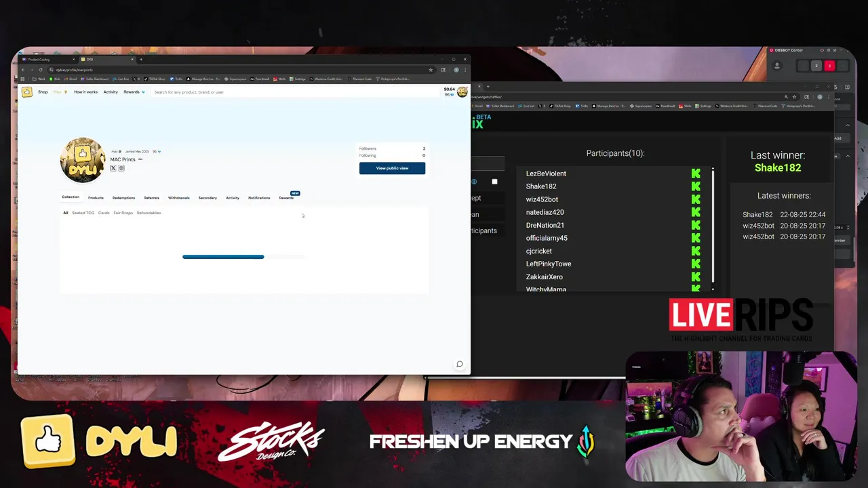
Task: Open the Activity profile tab
Action: point(233,198)
